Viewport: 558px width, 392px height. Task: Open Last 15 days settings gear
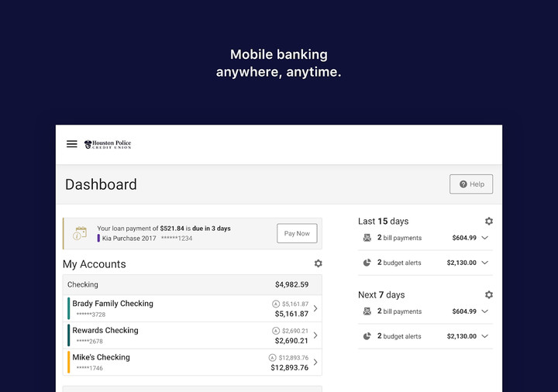pos(489,221)
